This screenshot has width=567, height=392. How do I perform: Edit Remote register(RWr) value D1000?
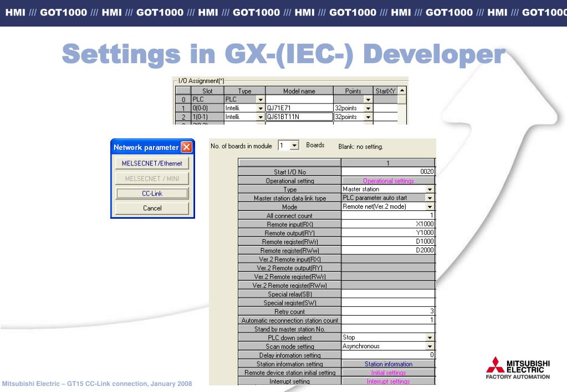[x=389, y=241]
